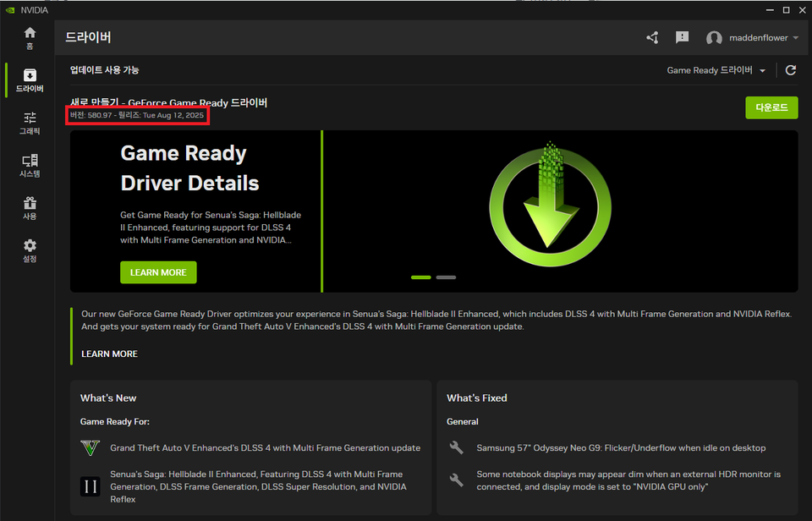Click the What's New heading
The image size is (812, 521).
pyautogui.click(x=108, y=398)
